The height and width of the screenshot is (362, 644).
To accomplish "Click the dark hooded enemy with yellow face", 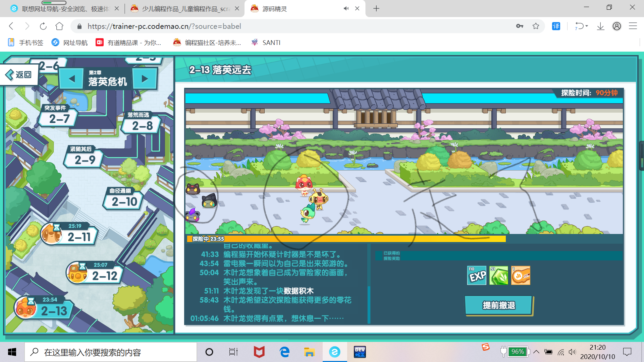I will [x=209, y=201].
